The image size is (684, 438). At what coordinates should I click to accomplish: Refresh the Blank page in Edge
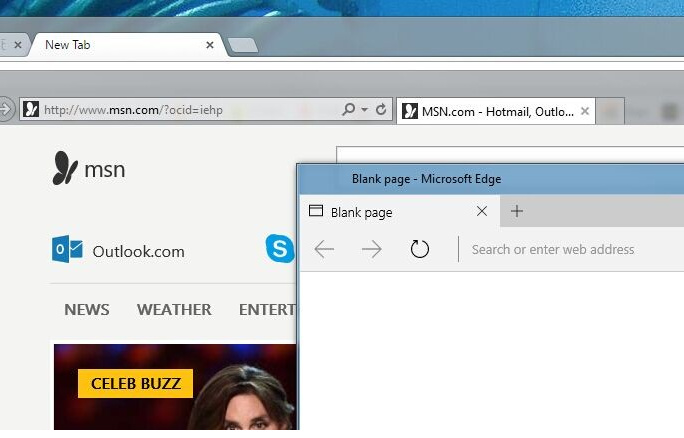(x=420, y=249)
